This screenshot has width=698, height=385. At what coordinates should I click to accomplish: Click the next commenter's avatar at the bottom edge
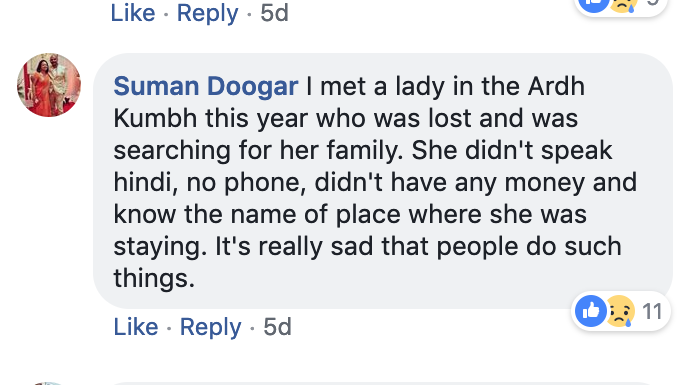point(49,383)
